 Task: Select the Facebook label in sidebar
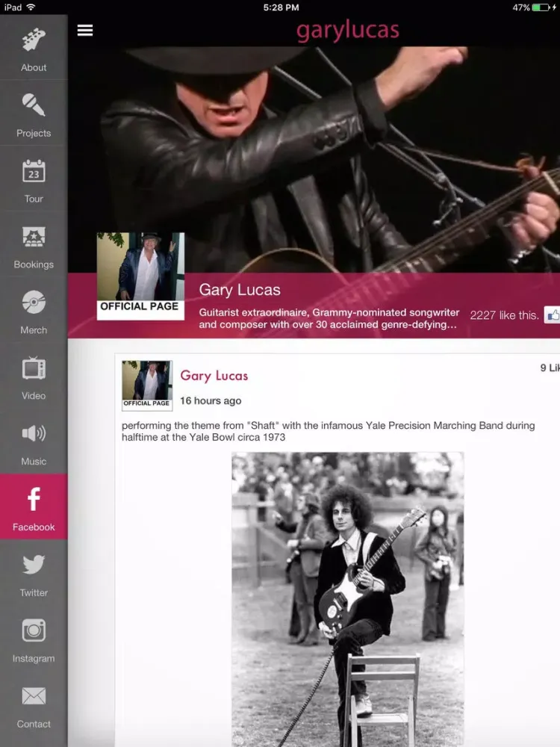tap(34, 527)
